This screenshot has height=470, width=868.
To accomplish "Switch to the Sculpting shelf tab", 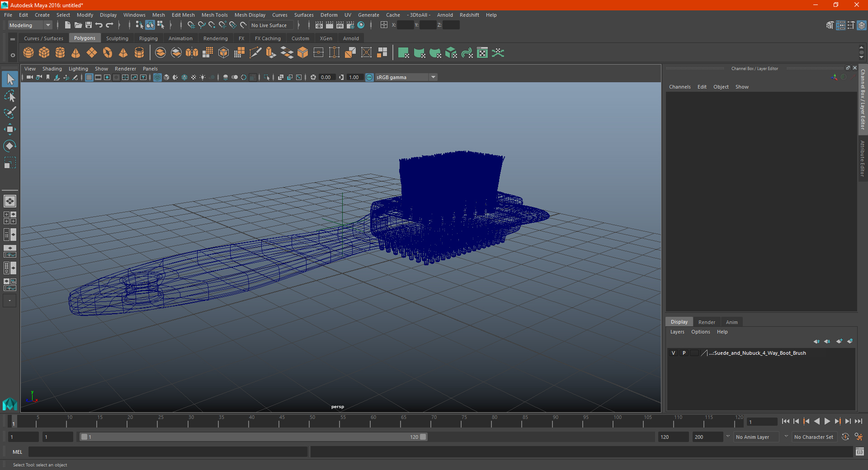I will 117,38.
